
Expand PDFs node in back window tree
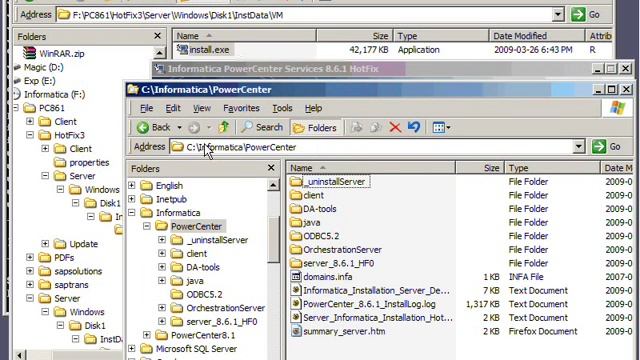[30, 257]
